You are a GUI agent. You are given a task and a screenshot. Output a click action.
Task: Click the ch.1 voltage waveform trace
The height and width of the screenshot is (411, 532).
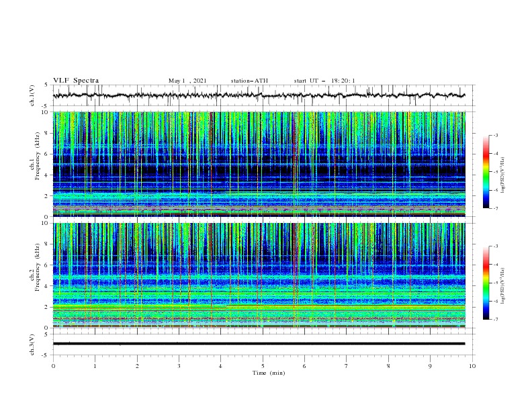(x=259, y=95)
